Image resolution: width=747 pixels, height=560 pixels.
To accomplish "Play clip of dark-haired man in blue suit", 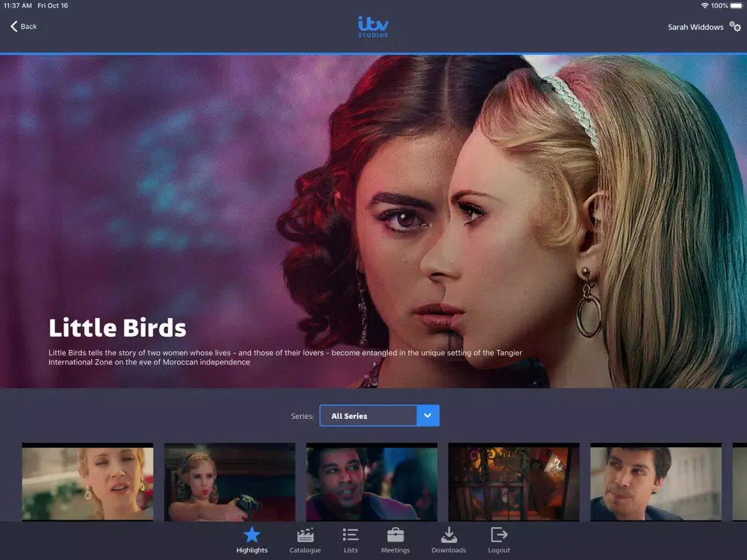I will coord(656,482).
